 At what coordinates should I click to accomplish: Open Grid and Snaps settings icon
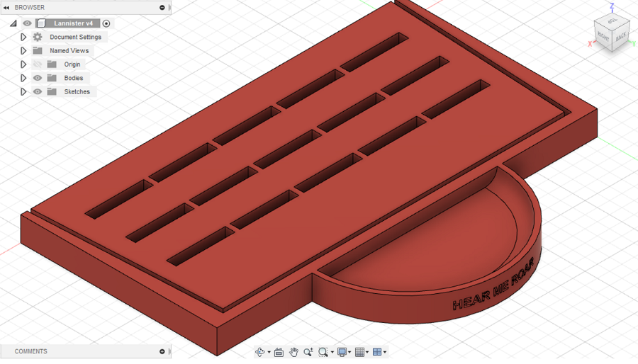tap(359, 352)
